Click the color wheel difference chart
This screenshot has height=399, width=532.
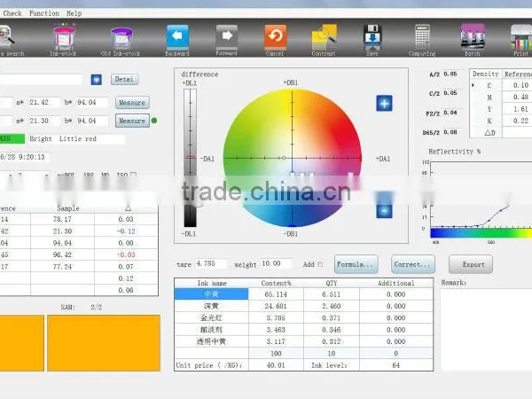[x=292, y=158]
